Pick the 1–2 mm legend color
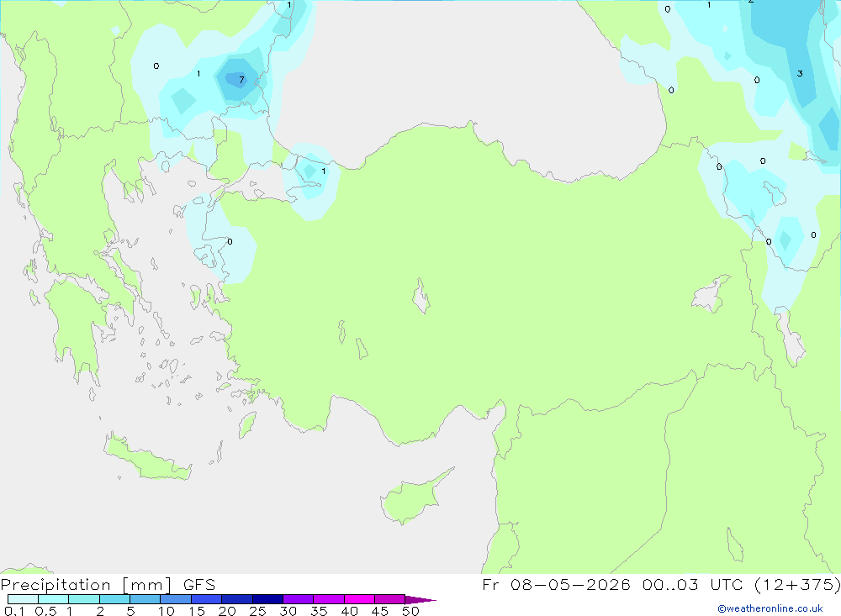841x616 pixels. pyautogui.click(x=84, y=599)
